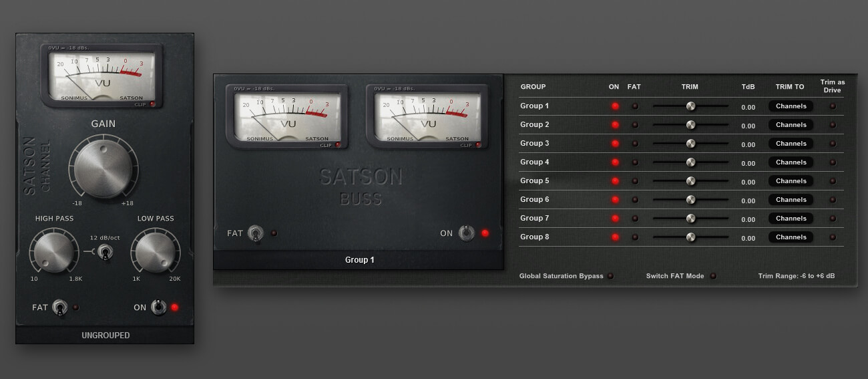Click the Group 4 trim slider

coord(690,162)
